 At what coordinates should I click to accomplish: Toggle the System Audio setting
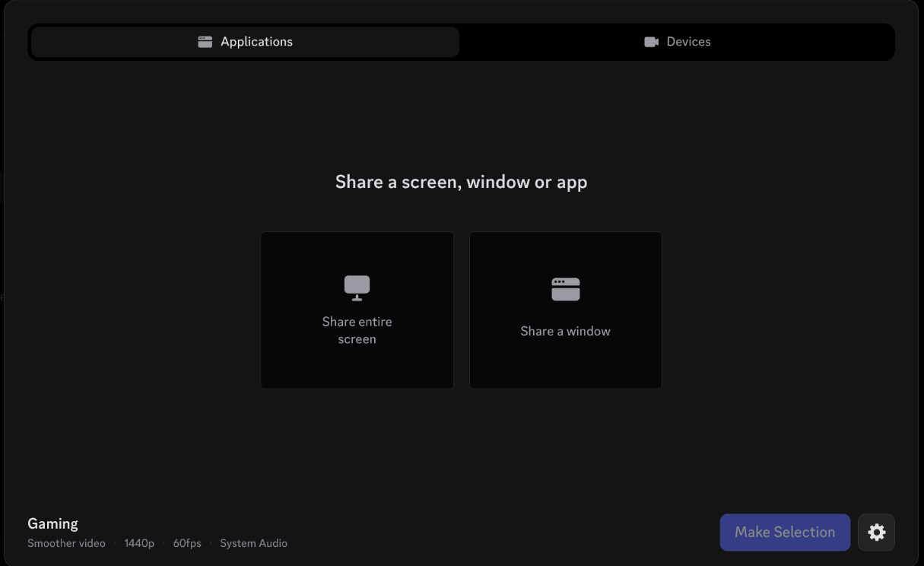coord(253,543)
